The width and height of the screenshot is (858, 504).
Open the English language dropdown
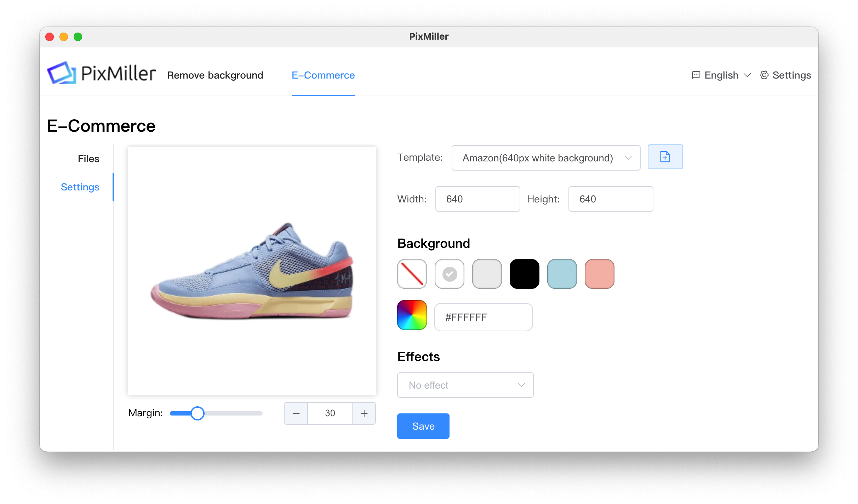pos(721,75)
